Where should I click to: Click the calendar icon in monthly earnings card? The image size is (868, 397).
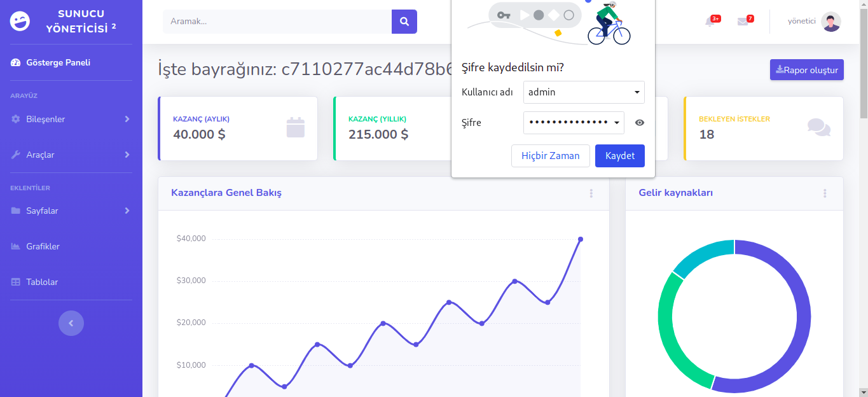click(x=296, y=127)
